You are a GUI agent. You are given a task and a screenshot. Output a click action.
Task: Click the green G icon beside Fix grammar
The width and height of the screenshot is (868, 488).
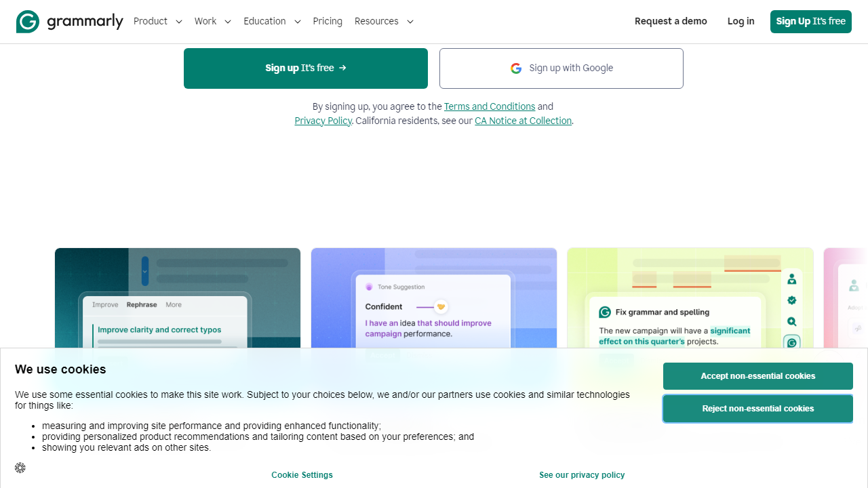(605, 312)
